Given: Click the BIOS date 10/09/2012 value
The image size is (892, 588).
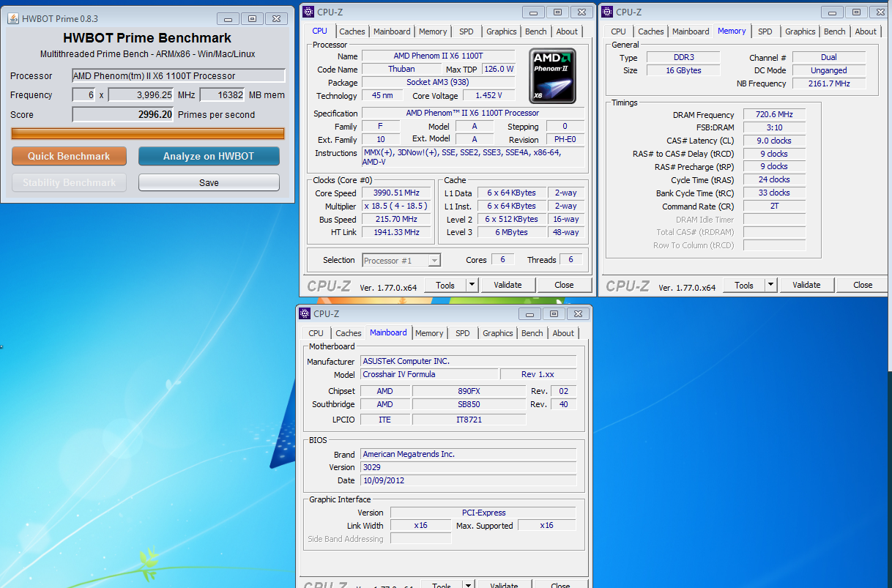Looking at the screenshot, I should click(x=469, y=480).
